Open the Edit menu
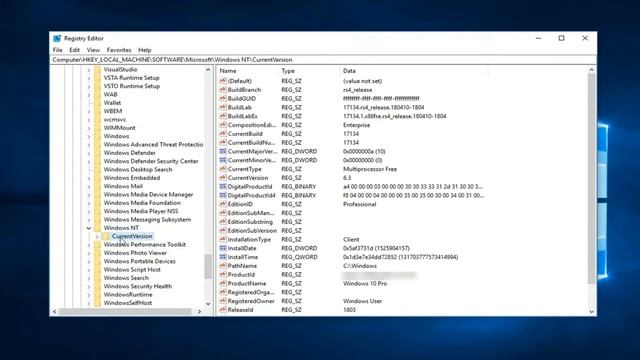This screenshot has width=640, height=360. (x=74, y=50)
